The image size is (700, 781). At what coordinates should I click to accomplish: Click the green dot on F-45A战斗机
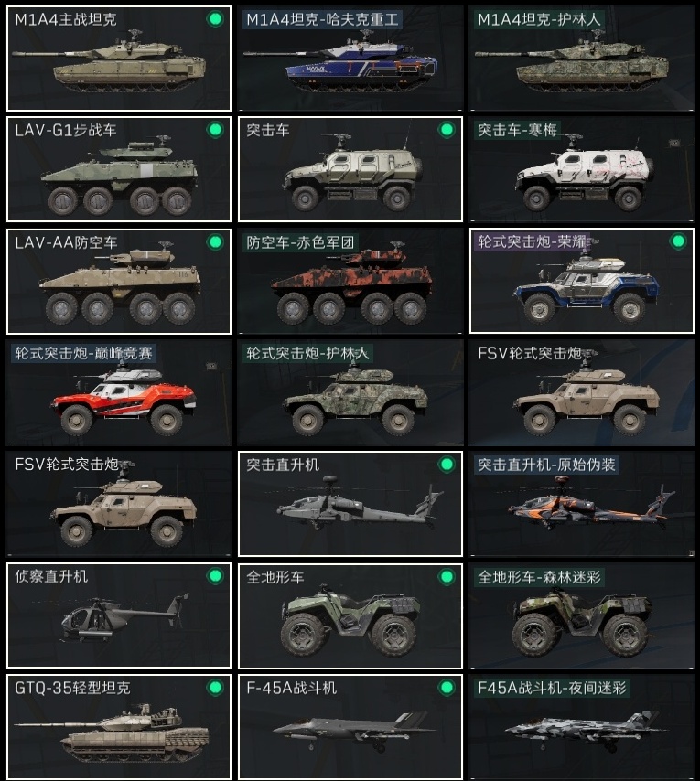pos(447,688)
